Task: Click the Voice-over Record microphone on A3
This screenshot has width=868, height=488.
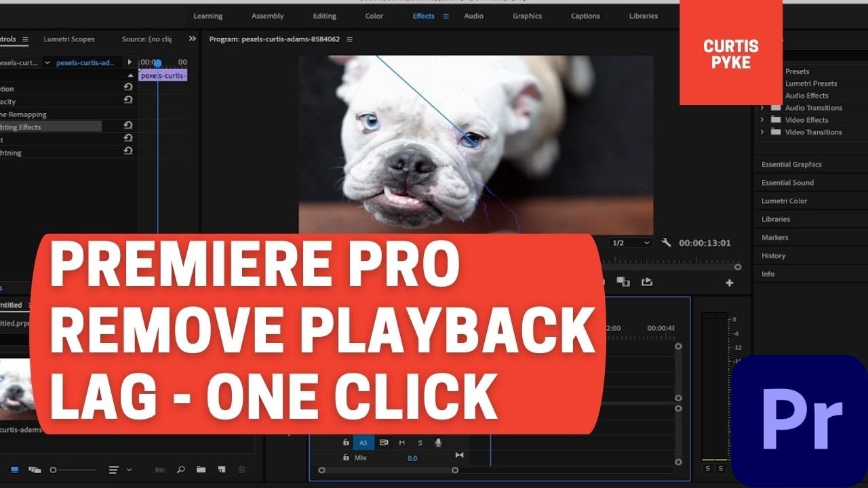Action: (x=438, y=443)
